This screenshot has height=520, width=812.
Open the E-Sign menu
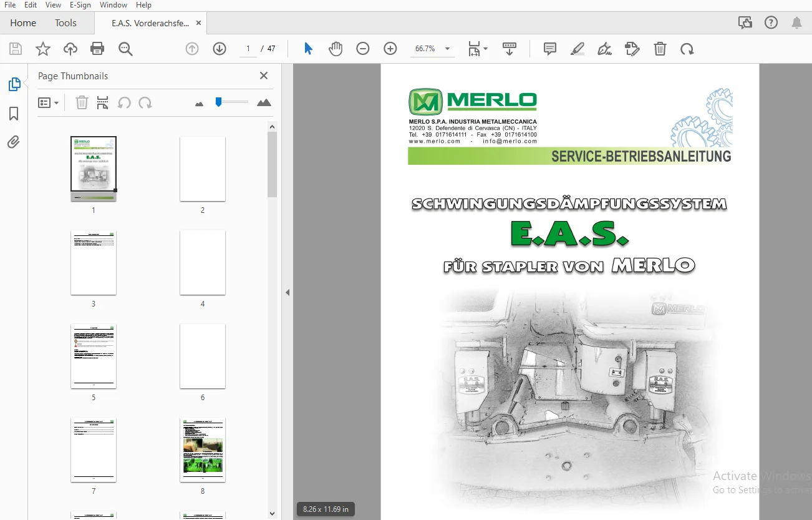click(80, 5)
